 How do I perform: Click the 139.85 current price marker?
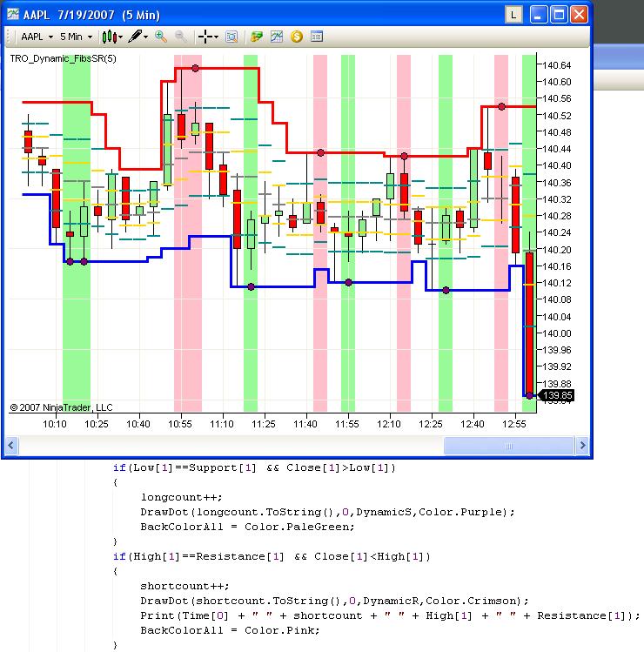[557, 395]
